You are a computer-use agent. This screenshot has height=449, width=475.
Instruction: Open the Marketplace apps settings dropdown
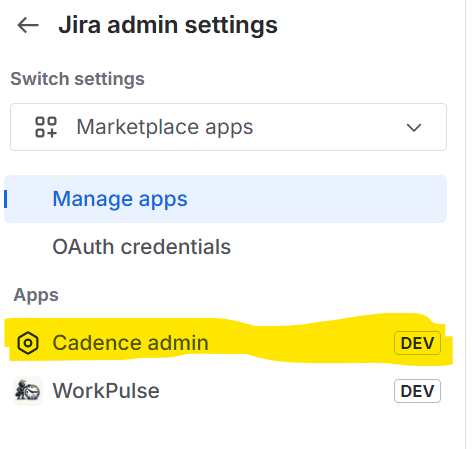pyautogui.click(x=228, y=127)
